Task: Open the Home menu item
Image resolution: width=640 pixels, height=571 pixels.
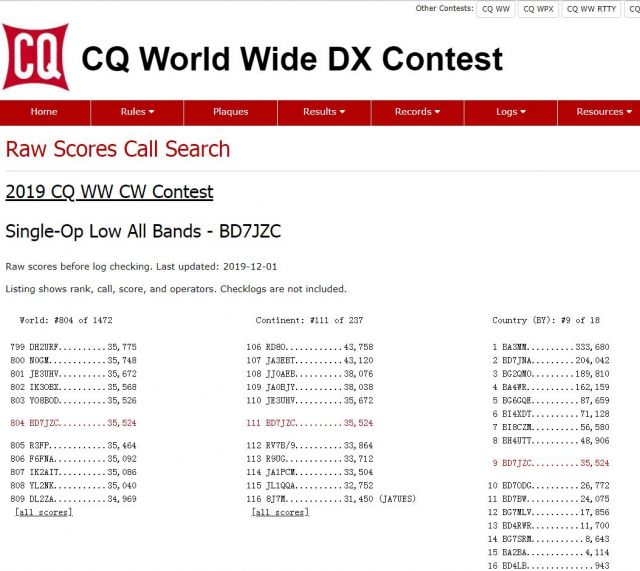Action: point(44,112)
